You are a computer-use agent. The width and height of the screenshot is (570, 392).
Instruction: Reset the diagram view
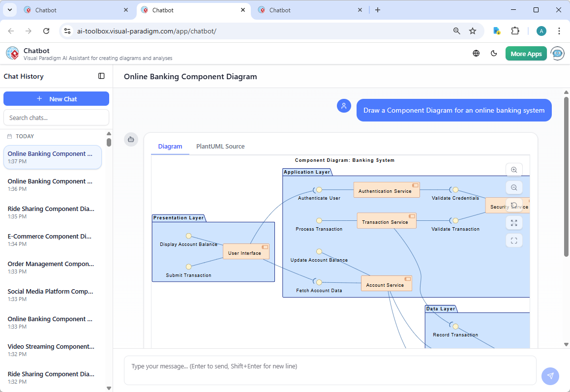514,205
